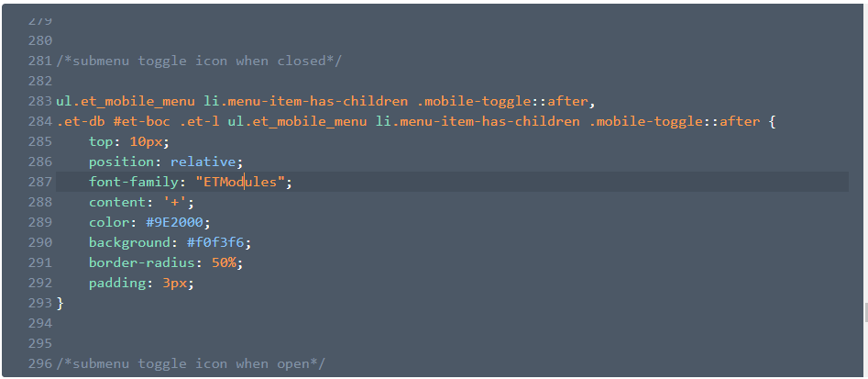Click the comment "submenu toggle icon when open"
The image size is (868, 379).
191,363
